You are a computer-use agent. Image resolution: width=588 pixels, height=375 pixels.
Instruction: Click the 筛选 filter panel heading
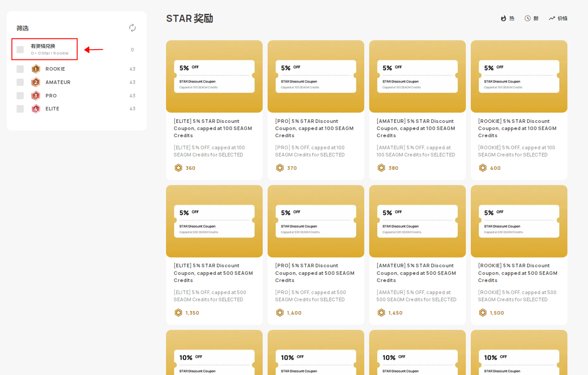[22, 28]
